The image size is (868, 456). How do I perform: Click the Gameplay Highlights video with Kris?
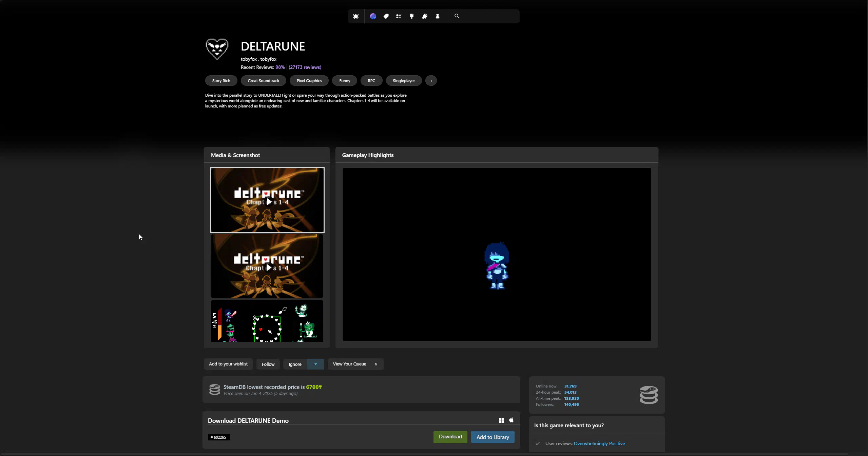tap(497, 254)
